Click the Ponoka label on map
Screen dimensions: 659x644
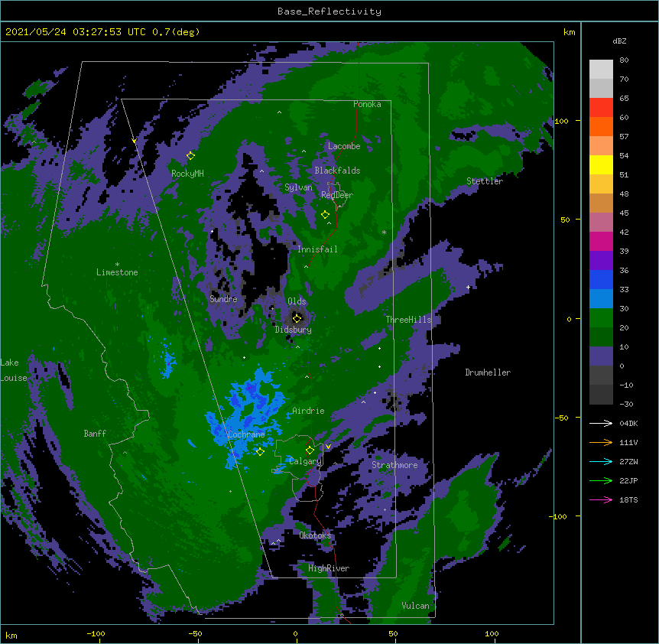367,104
